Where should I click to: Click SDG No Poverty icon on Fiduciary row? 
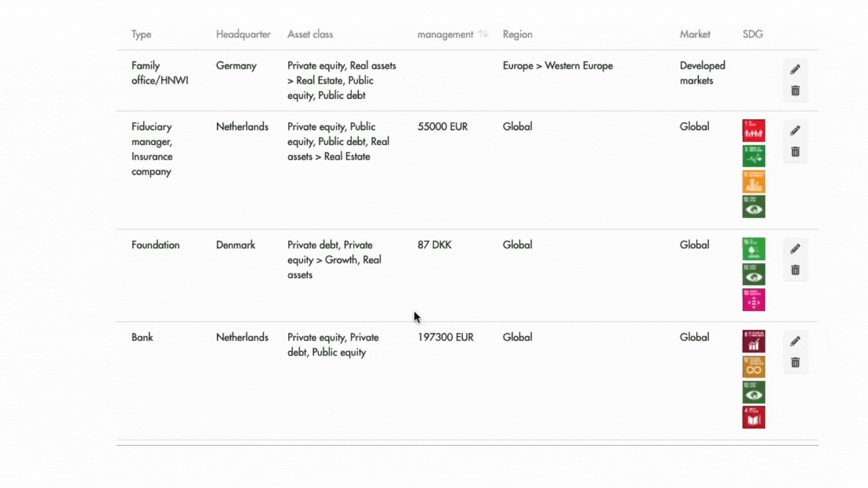click(x=753, y=130)
